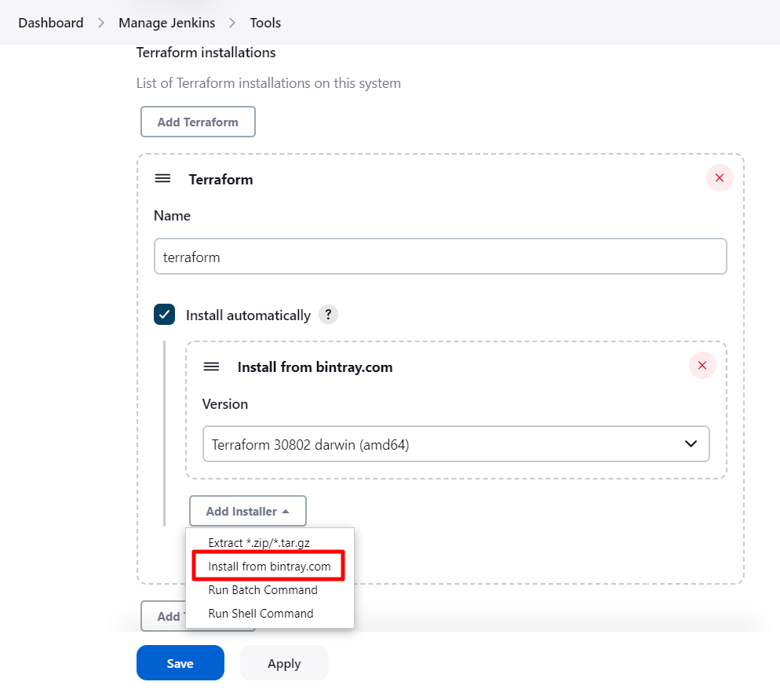Viewport: 780px width, 700px height.
Task: Delete the Install from bintray.com installer
Action: pyautogui.click(x=702, y=366)
